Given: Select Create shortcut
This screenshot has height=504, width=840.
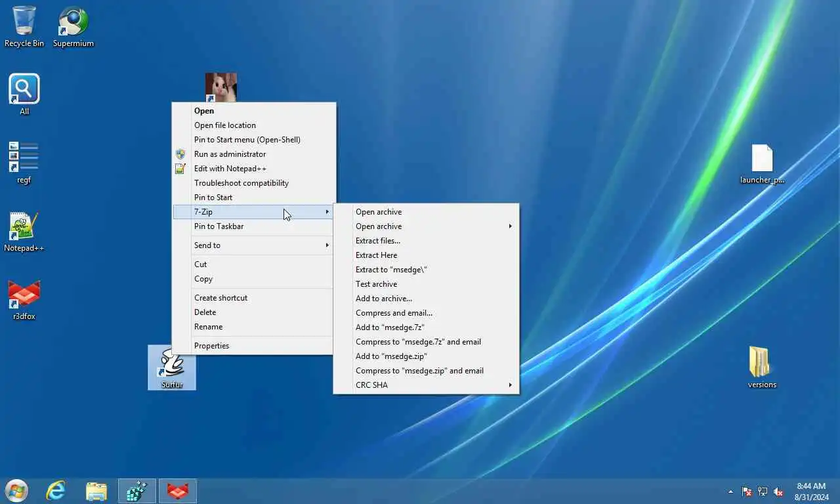Looking at the screenshot, I should [x=253, y=298].
